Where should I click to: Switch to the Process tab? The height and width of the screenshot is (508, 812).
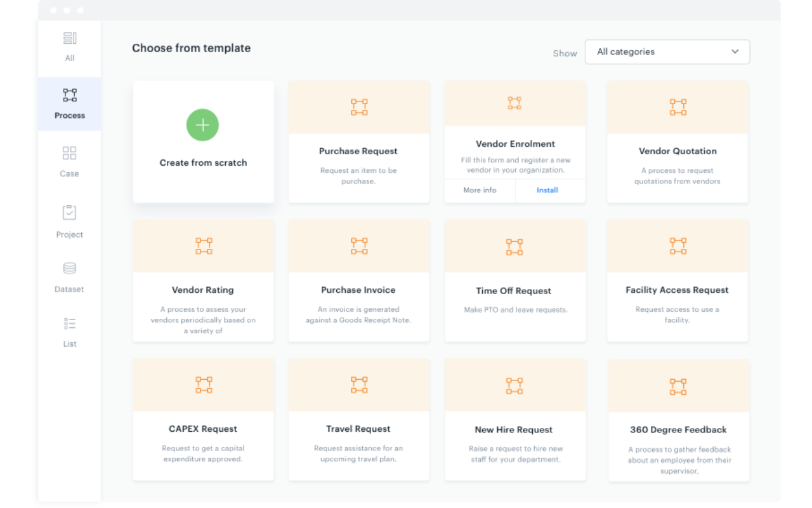[x=69, y=104]
